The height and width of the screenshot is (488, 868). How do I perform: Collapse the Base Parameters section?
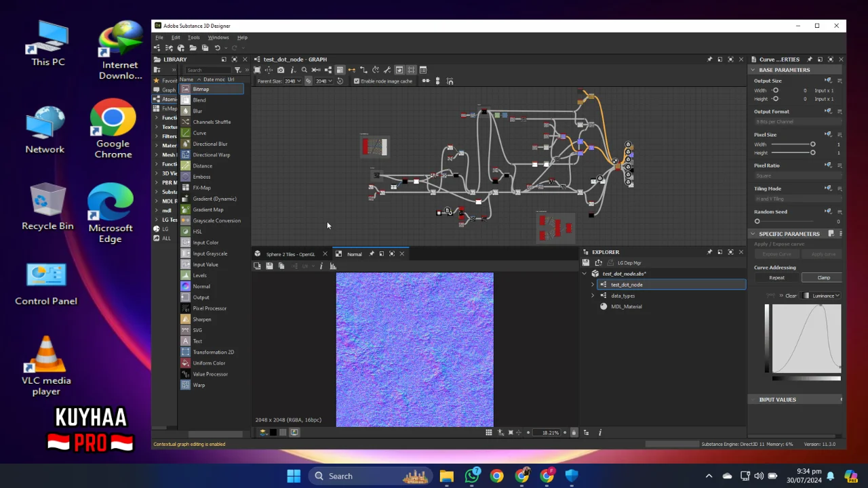point(753,70)
